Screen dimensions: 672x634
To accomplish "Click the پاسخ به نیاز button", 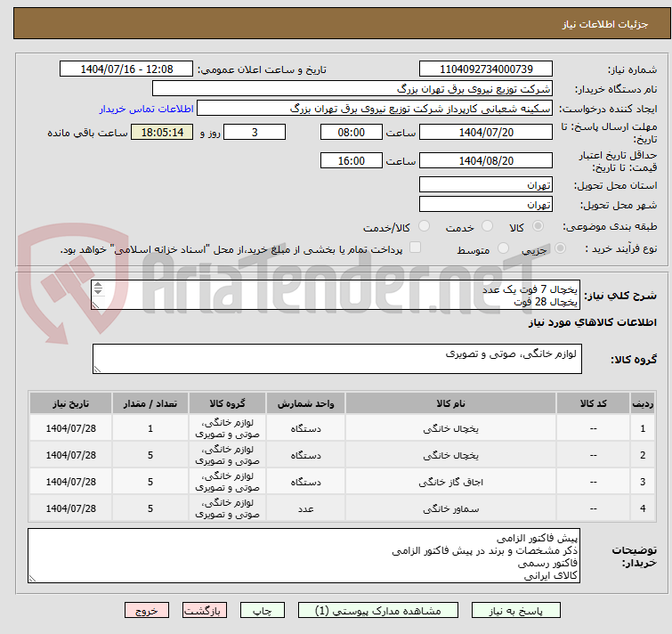I will (x=516, y=611).
